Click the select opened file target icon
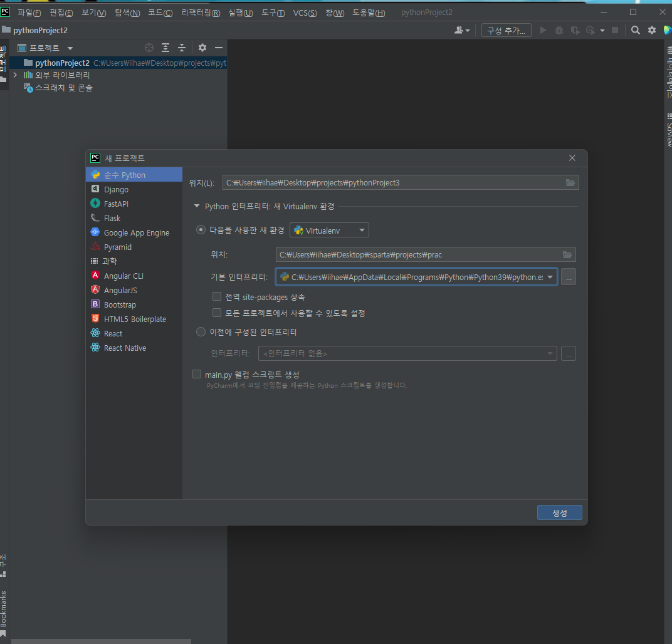 pos(149,48)
